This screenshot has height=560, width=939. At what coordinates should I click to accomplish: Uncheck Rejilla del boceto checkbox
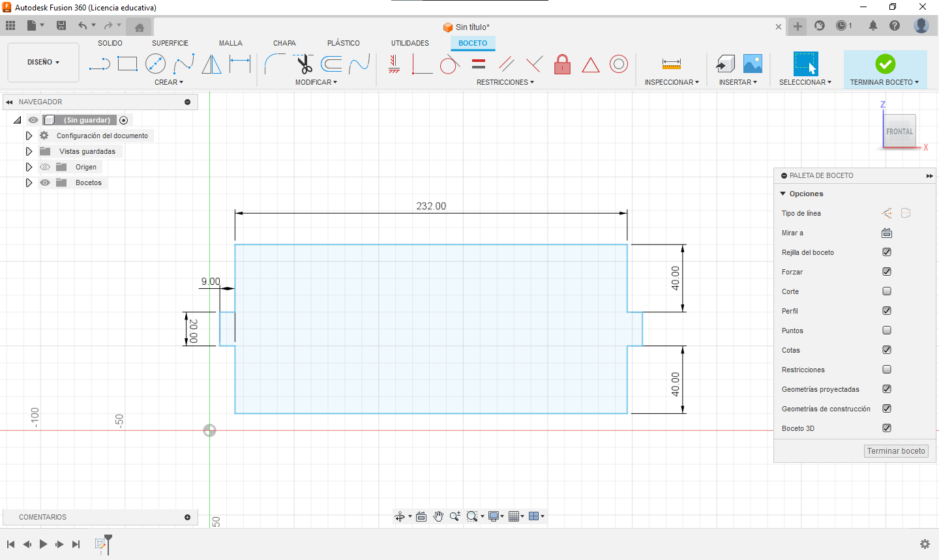coord(887,252)
